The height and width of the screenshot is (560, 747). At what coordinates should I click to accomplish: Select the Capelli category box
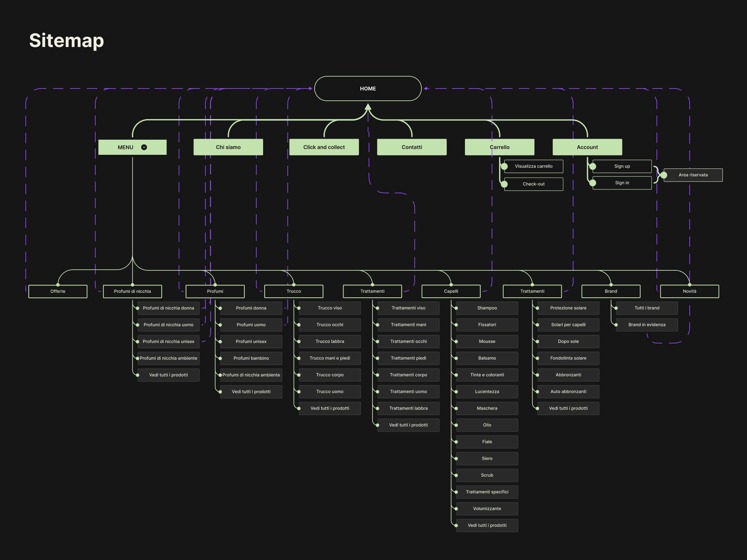click(x=451, y=291)
